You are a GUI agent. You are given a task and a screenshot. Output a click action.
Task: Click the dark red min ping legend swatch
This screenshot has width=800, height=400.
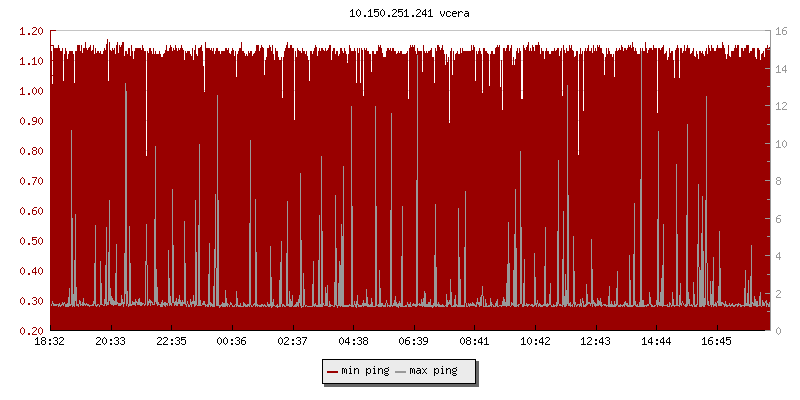pyautogui.click(x=331, y=371)
